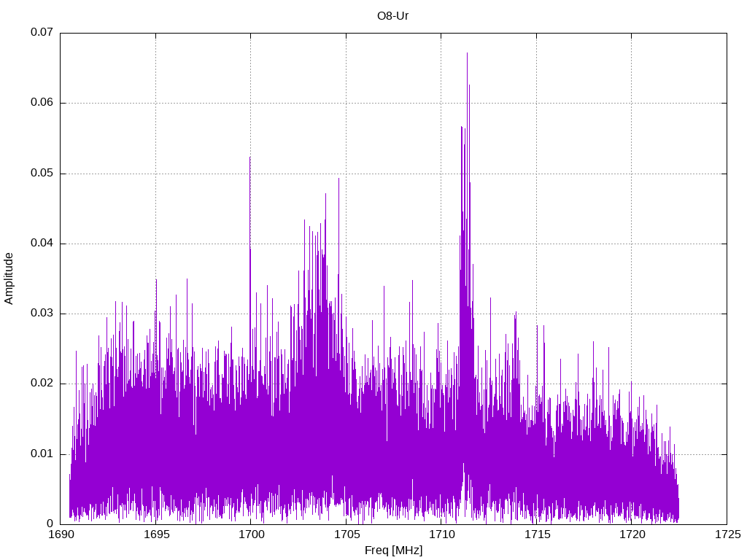This screenshot has width=747, height=560.
Task: Select the 0.06 y-axis tick label
Action: coord(42,103)
